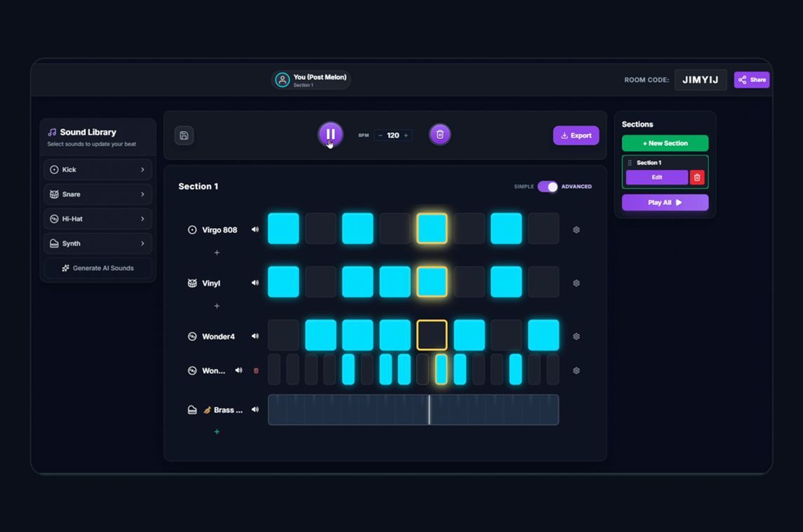The width and height of the screenshot is (803, 532).
Task: Click the playhead marker in Brass timeline
Action: [429, 410]
